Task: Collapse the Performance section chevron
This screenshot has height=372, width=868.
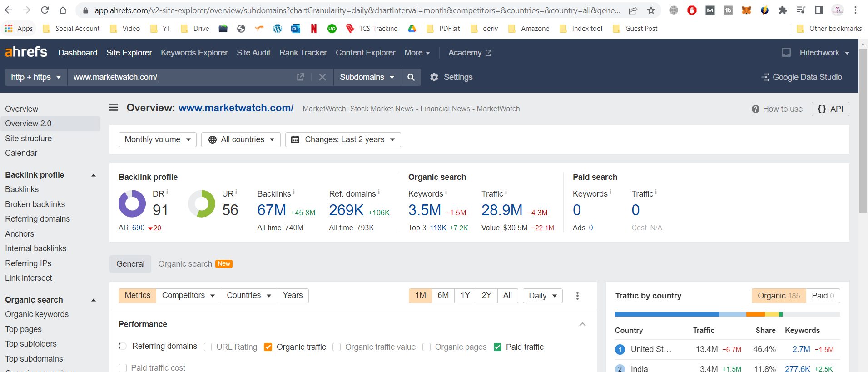Action: click(x=582, y=324)
